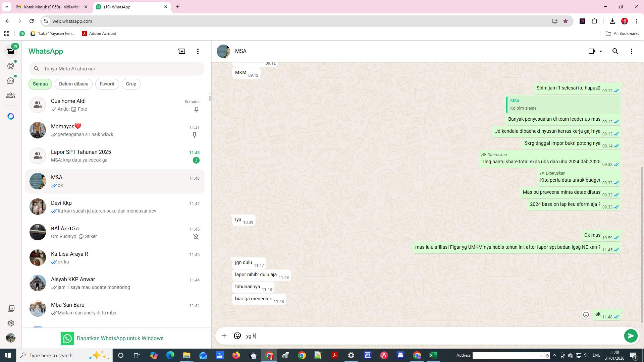
Task: Open the chat list options menu
Action: coord(198,51)
